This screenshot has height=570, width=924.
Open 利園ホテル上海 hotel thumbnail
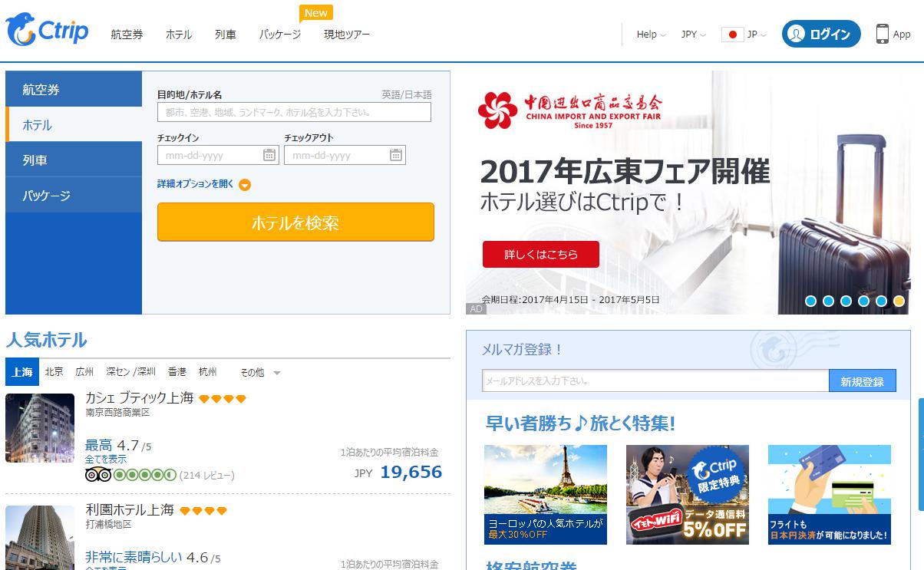(40, 537)
